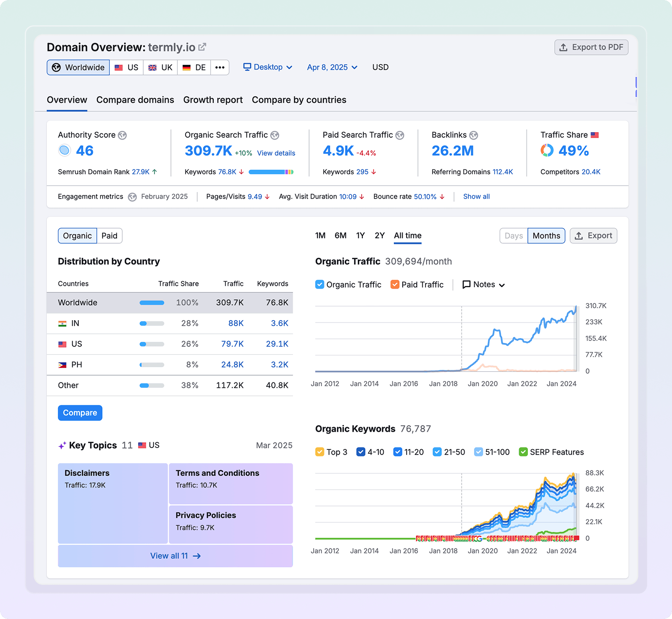Viewport: 672px width, 619px height.
Task: Open the Apr 8, 2025 date dropdown
Action: [332, 67]
